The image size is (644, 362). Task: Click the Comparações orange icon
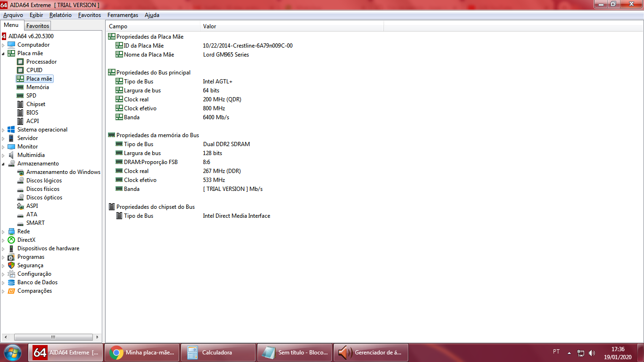point(11,291)
